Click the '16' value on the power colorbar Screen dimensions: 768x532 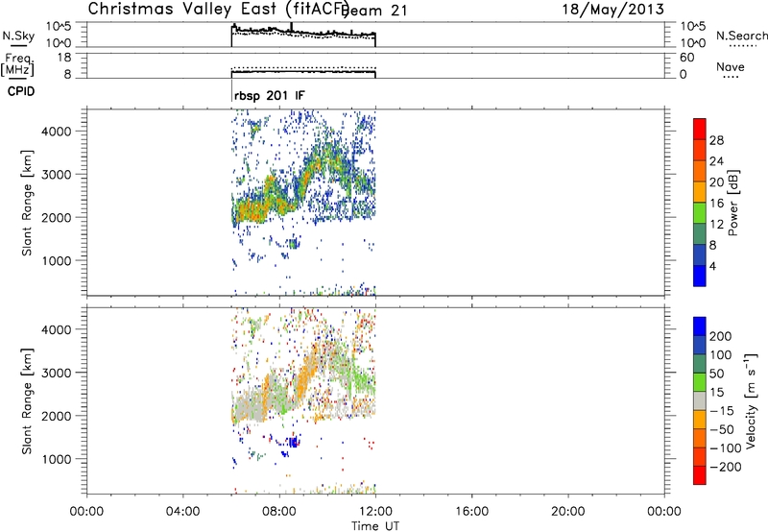(716, 204)
